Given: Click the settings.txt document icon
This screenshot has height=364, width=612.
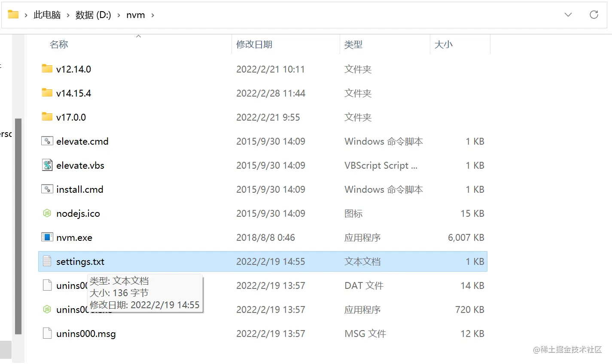Looking at the screenshot, I should (47, 261).
